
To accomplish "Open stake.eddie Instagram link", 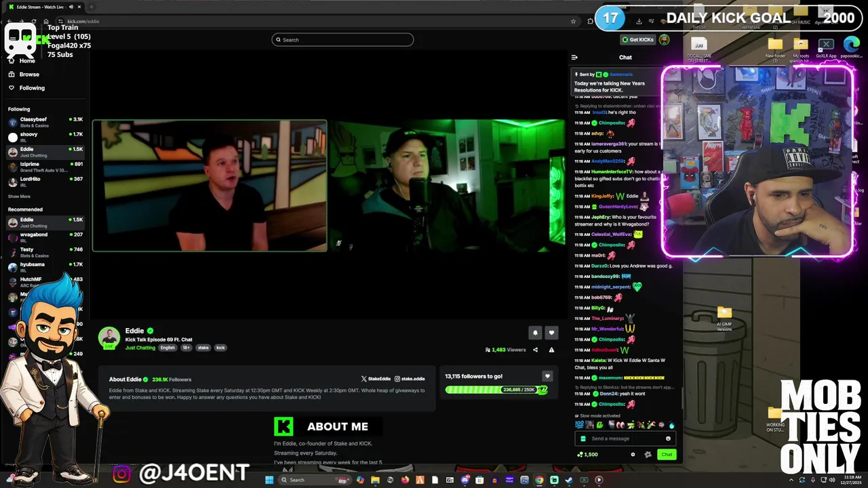I will point(411,379).
